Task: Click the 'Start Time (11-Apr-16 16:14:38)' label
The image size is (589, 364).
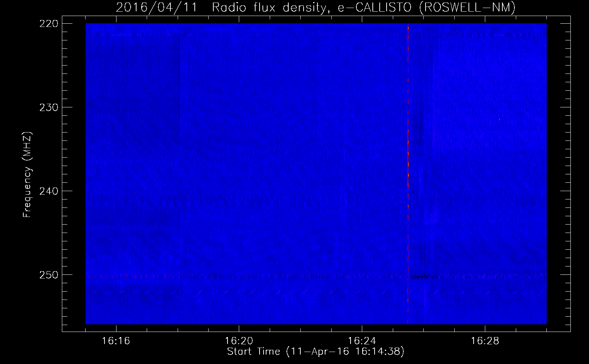Action: (316, 352)
